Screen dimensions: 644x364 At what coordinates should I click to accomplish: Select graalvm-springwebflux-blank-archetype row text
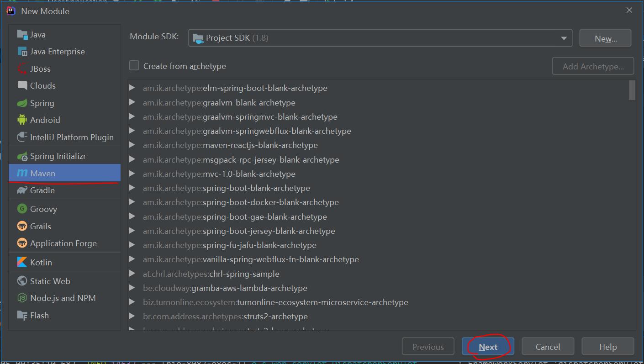coord(247,131)
